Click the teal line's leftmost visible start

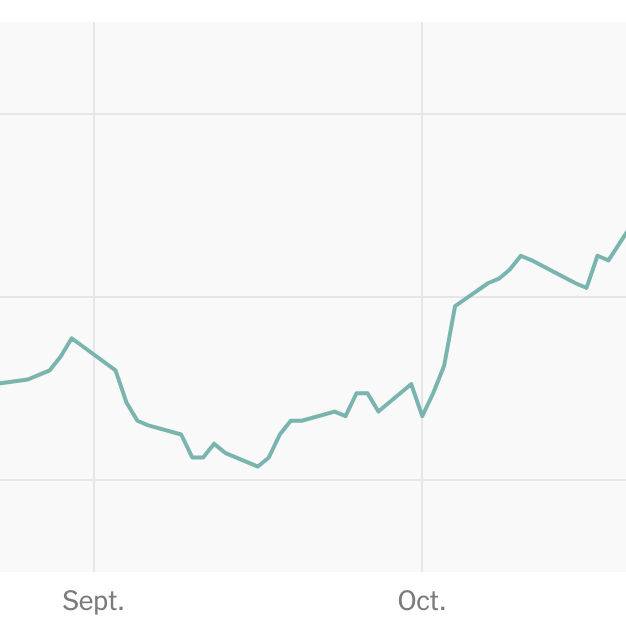pos(2,383)
